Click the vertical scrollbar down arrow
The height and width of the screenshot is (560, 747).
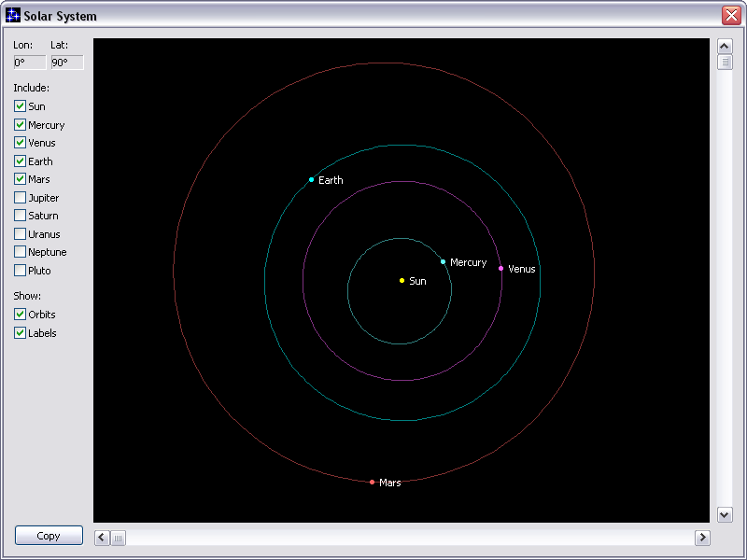[x=725, y=514]
